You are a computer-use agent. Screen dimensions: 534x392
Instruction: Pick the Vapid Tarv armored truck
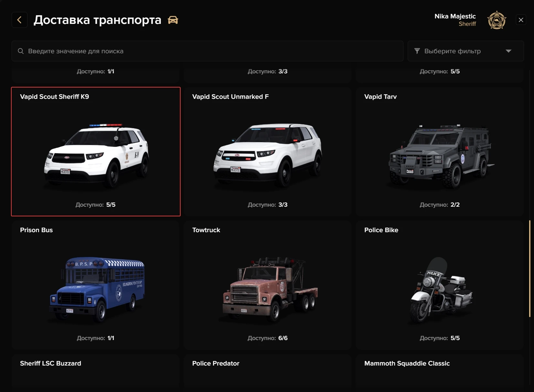coord(439,155)
